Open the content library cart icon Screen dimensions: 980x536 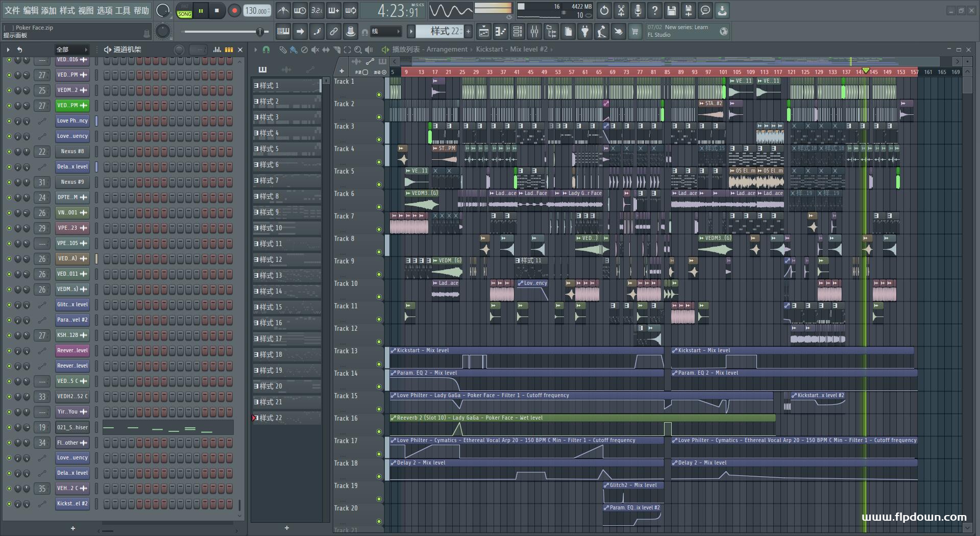635,32
